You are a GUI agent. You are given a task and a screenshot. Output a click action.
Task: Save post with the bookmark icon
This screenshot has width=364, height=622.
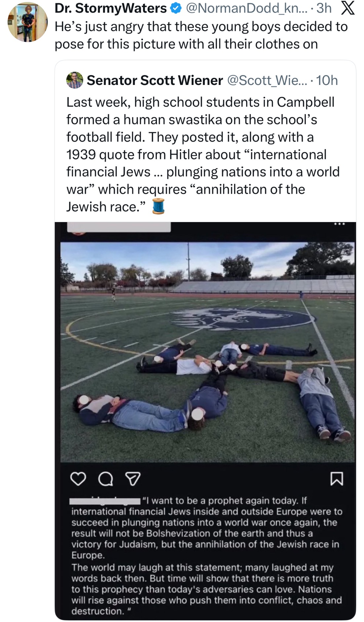tap(337, 479)
